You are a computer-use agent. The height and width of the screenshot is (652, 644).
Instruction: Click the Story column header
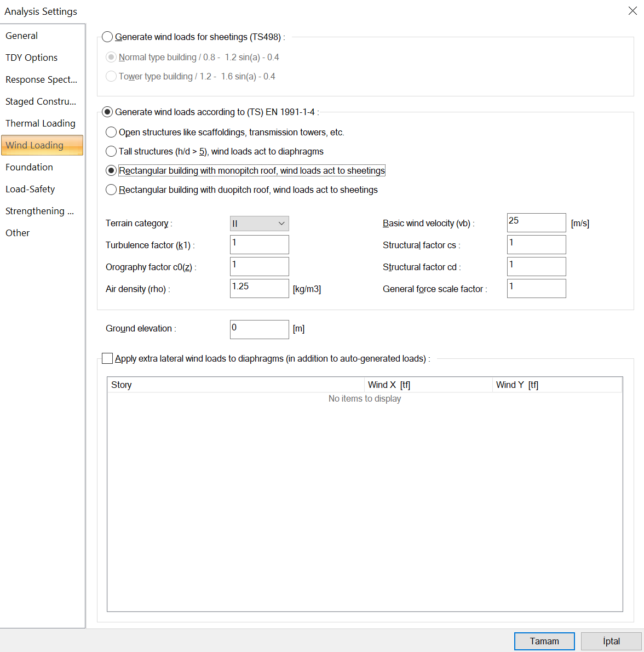235,385
